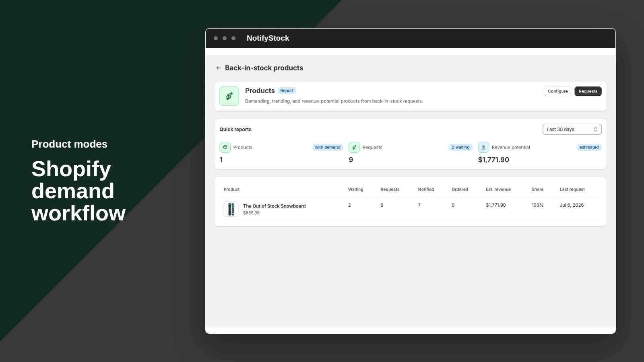The width and height of the screenshot is (644, 362).
Task: Click the Product column header
Action: point(231,189)
